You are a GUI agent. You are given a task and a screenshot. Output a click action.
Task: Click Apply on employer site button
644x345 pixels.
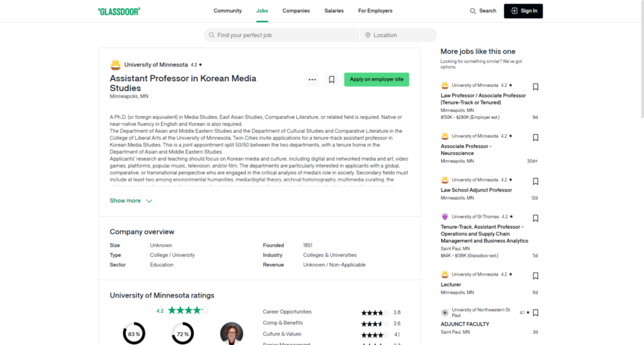tap(376, 79)
